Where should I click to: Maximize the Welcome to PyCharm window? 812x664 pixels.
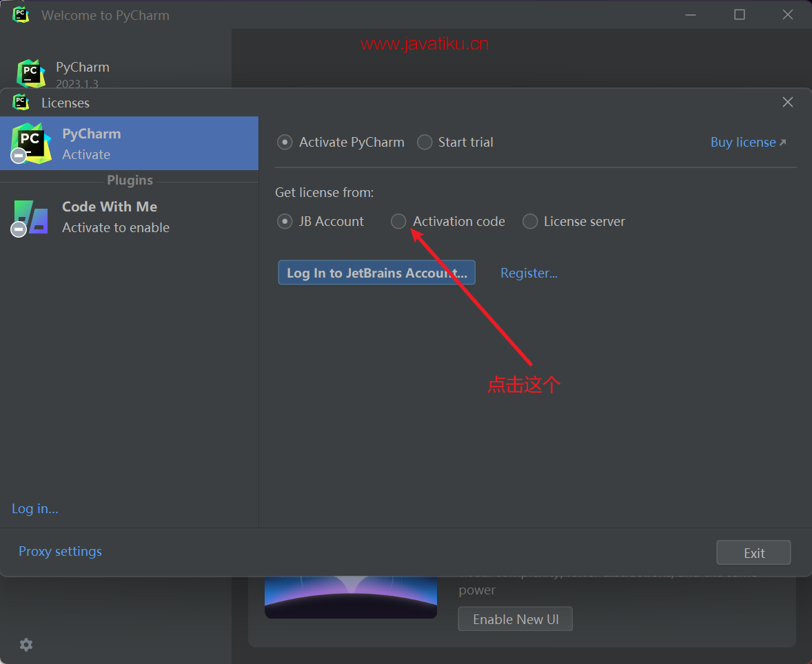740,14
